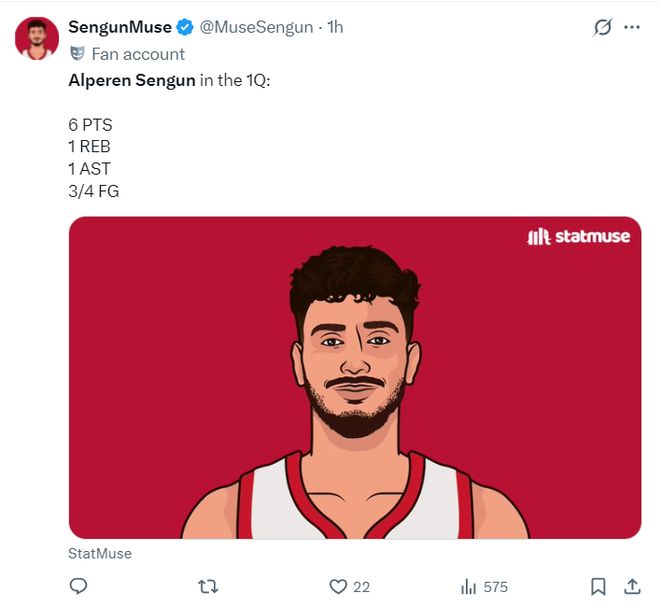Click the SengunMuse profile avatar
The image size is (660, 607).
[37, 39]
